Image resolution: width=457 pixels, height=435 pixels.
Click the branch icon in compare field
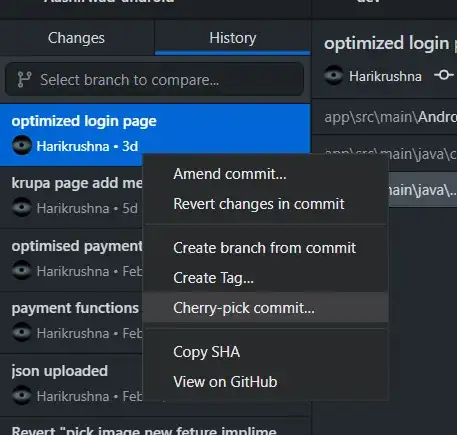tap(24, 80)
